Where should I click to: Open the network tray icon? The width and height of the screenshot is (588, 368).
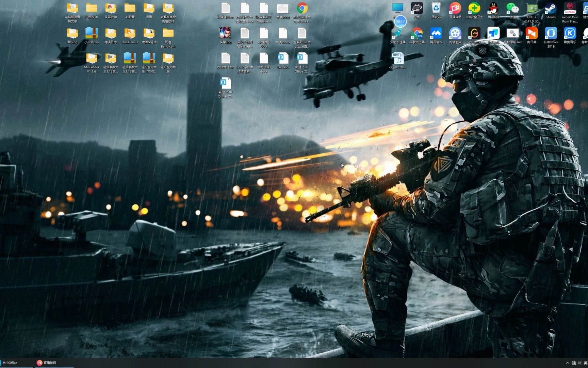pos(574,363)
